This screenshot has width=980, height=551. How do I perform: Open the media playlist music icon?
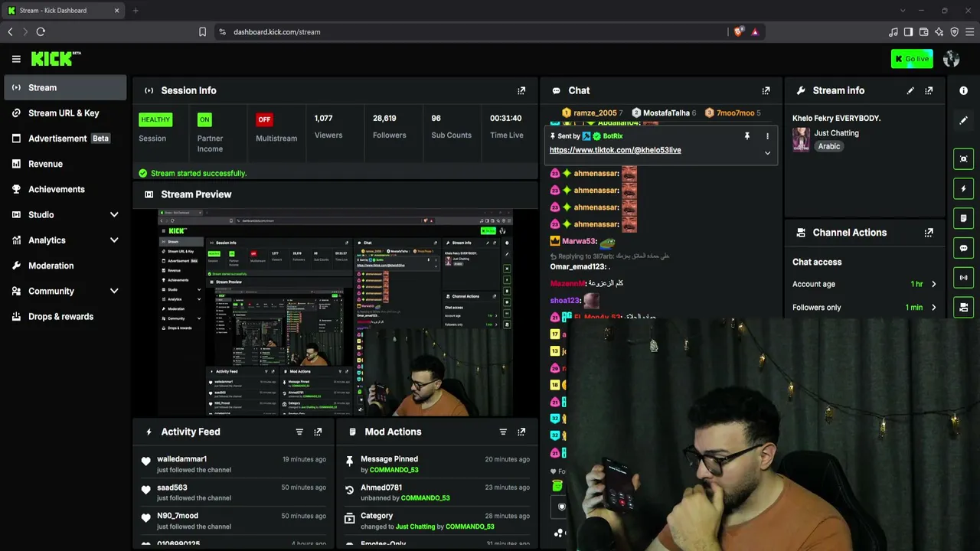point(893,32)
